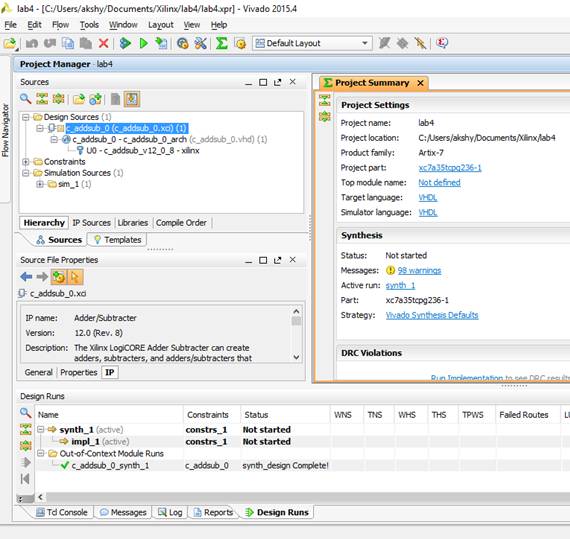The image size is (570, 539).
Task: Click the yellow gear IP Catalog toolbar icon
Action: click(x=240, y=43)
